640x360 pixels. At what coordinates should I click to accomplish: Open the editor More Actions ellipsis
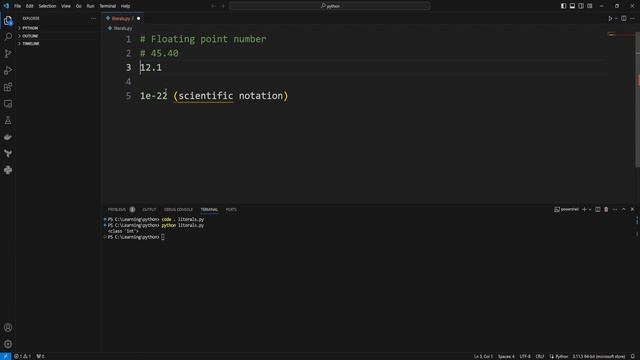click(632, 18)
